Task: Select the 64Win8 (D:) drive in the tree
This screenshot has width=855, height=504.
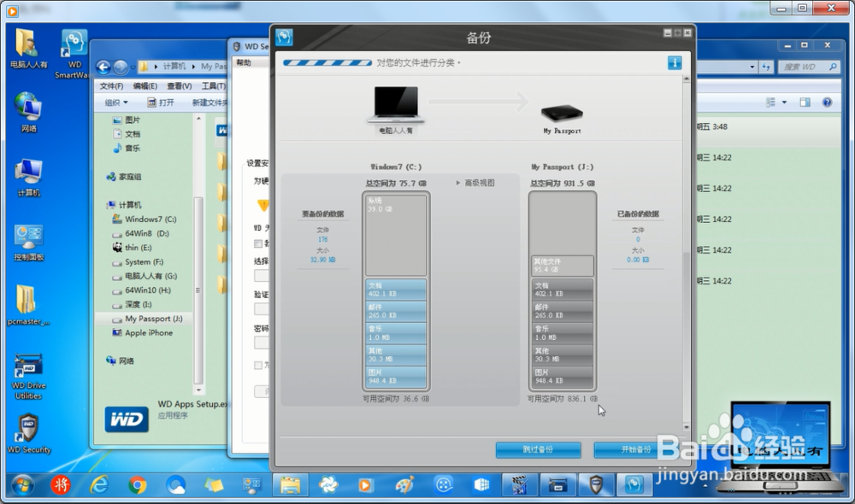Action: pos(141,233)
